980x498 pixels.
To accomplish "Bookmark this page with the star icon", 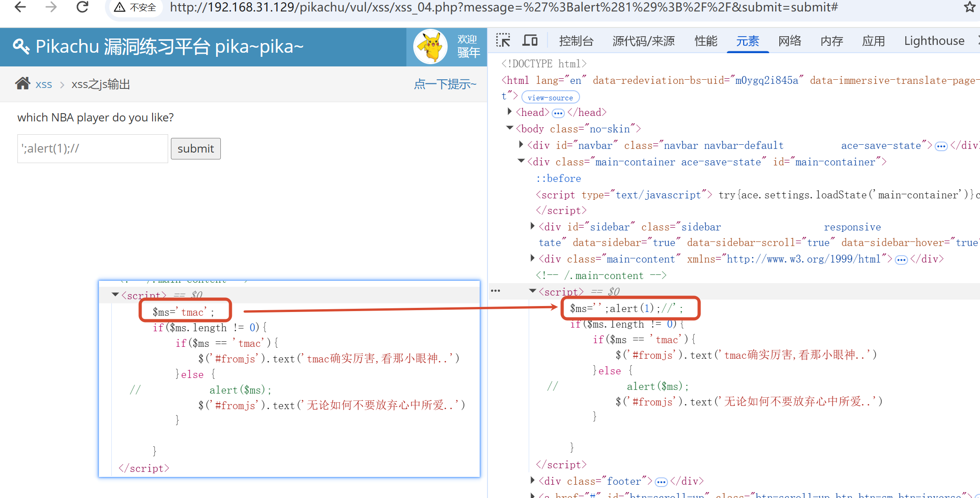I will tap(969, 7).
